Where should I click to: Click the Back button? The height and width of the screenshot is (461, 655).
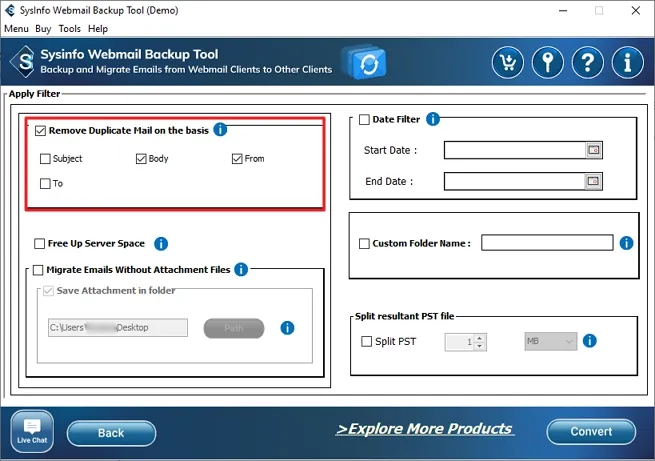pos(111,433)
